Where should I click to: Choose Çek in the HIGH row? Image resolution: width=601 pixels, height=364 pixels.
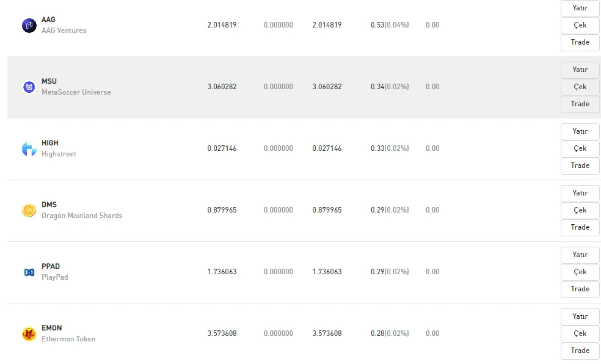[x=580, y=148]
